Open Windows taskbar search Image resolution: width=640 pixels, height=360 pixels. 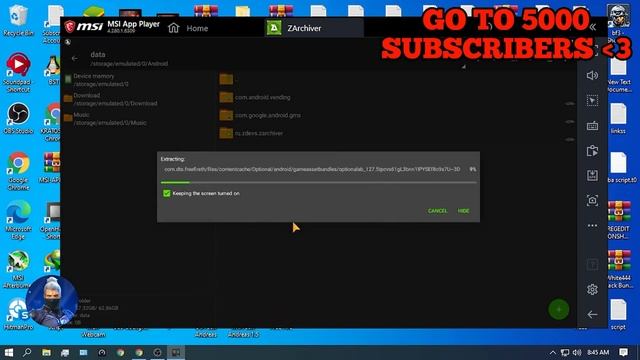[x=27, y=352]
